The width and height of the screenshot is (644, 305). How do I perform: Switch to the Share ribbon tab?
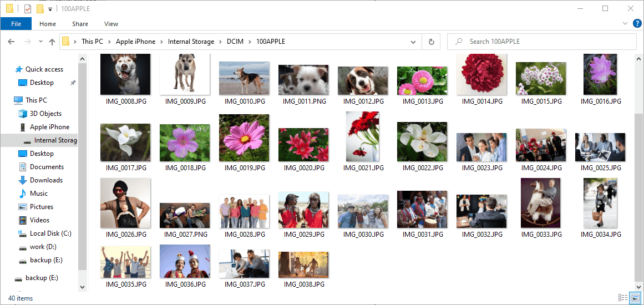click(80, 24)
